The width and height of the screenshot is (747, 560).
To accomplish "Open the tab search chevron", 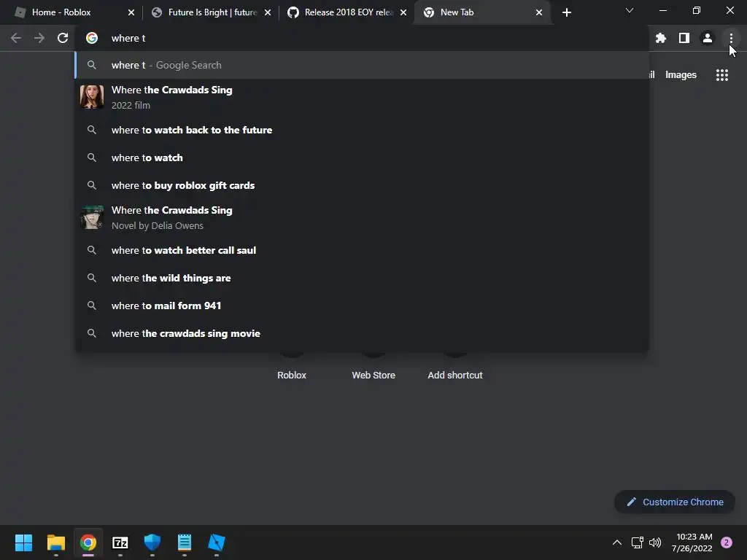I will 630,10.
